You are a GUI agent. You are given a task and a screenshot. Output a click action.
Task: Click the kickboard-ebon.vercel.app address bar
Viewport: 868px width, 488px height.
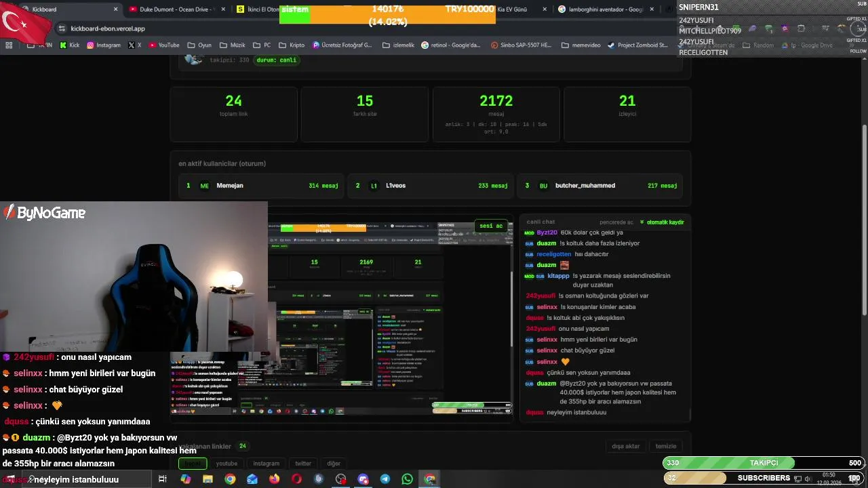point(108,28)
